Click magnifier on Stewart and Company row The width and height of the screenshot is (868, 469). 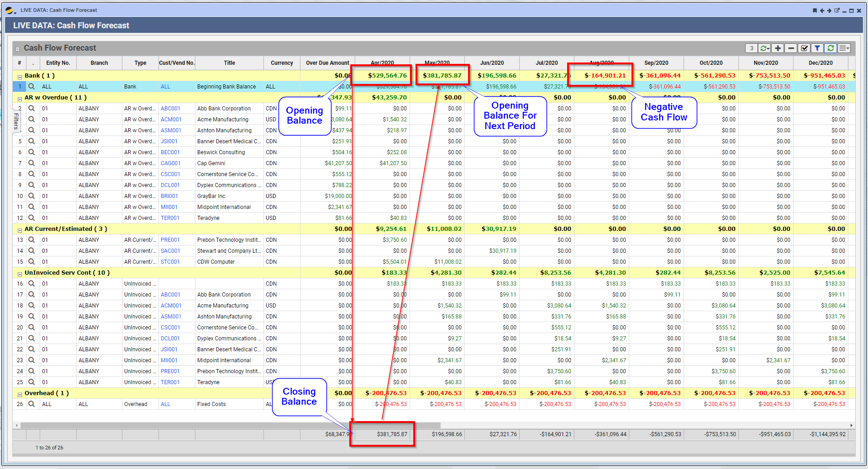[x=32, y=250]
